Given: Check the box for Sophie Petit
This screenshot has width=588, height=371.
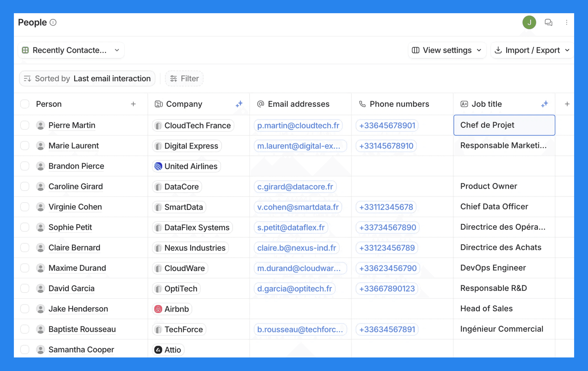Looking at the screenshot, I should (x=25, y=227).
